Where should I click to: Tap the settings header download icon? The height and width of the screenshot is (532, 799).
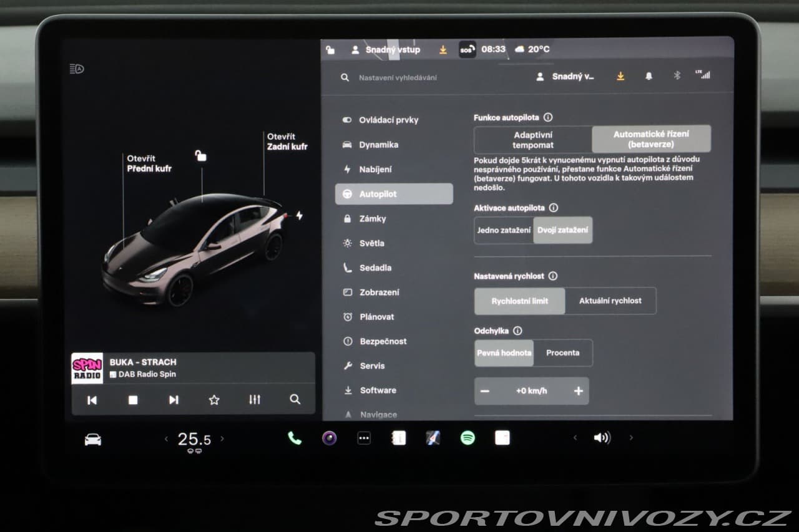tap(620, 76)
